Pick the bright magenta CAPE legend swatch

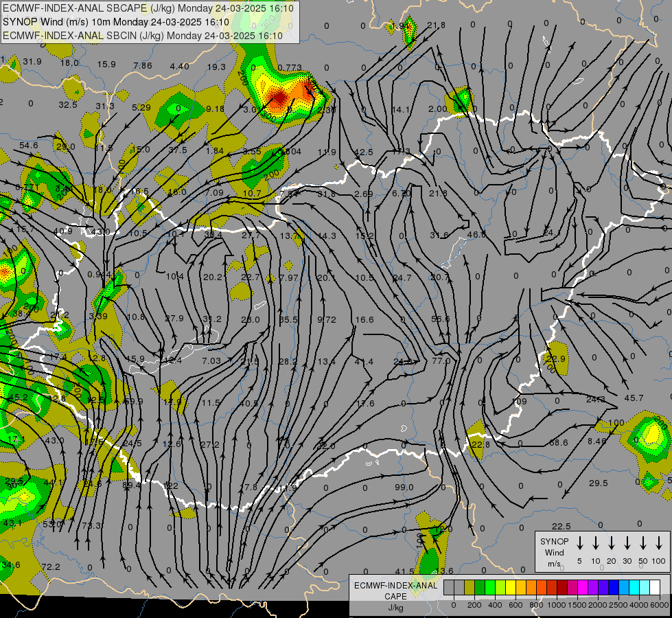point(583,588)
